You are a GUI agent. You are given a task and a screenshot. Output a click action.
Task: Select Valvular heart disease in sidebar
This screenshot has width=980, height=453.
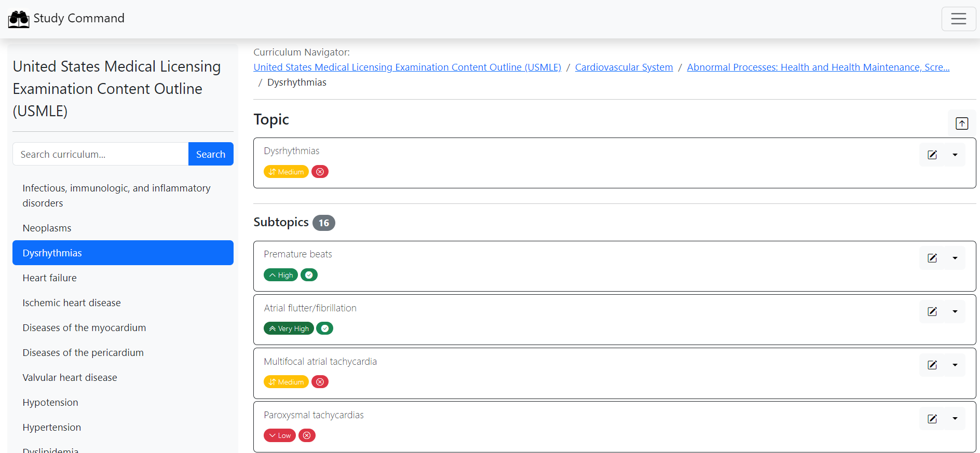click(70, 378)
